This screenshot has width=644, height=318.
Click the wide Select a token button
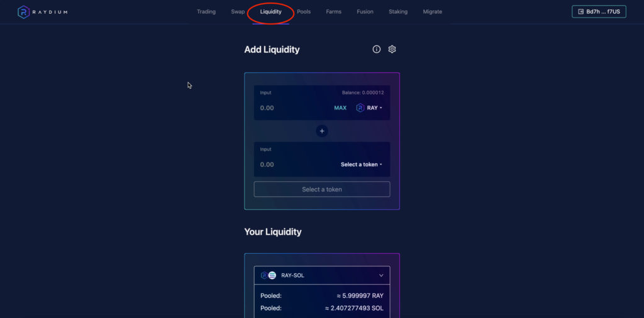pyautogui.click(x=322, y=190)
